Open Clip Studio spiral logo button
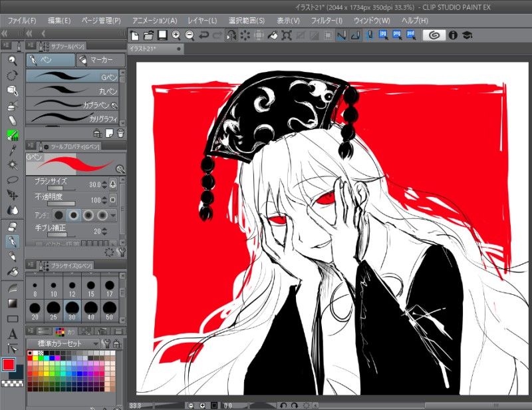The image size is (532, 410). click(x=434, y=35)
